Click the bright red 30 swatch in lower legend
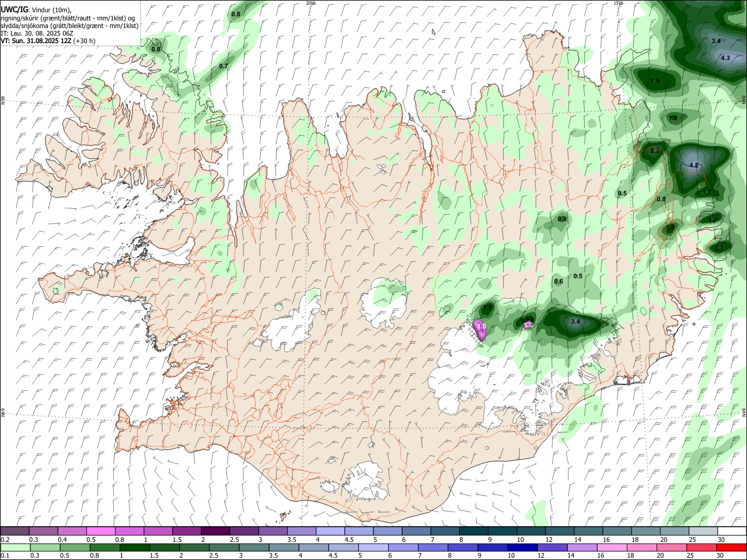Screen dimensions: 747x560 (x=732, y=547)
